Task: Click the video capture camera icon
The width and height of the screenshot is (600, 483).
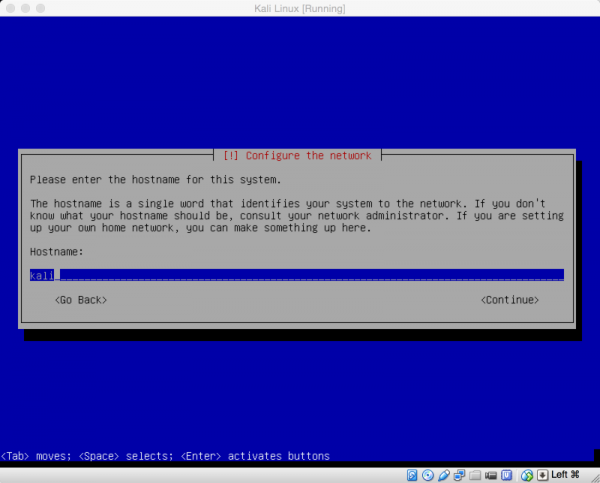Action: pyautogui.click(x=491, y=475)
